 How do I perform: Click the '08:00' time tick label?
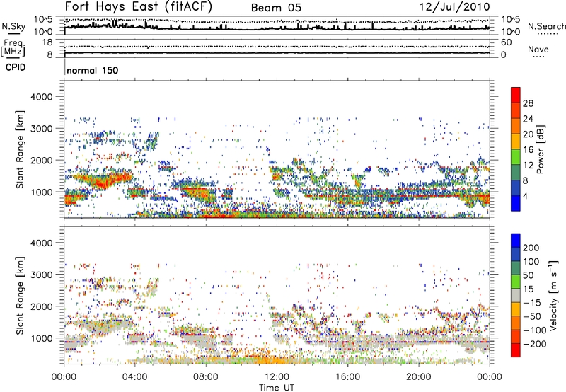pyautogui.click(x=206, y=377)
